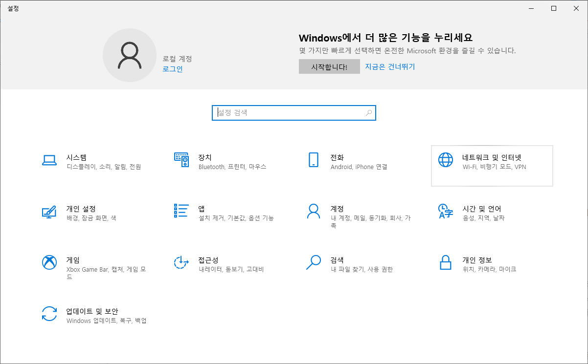Open the 앱 list icon
This screenshot has width=588, height=364.
point(181,211)
